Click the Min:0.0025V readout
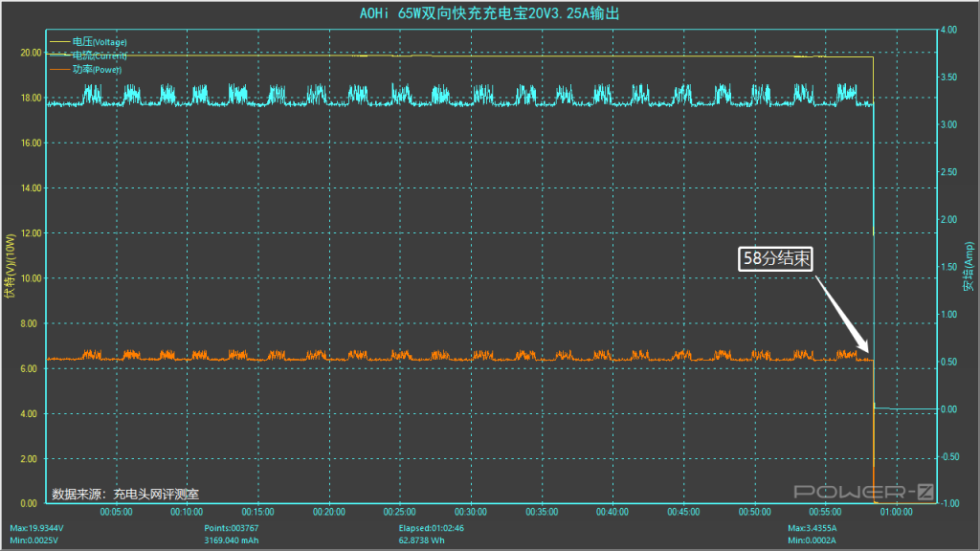Screen dimensions: 980x551 coord(34,540)
